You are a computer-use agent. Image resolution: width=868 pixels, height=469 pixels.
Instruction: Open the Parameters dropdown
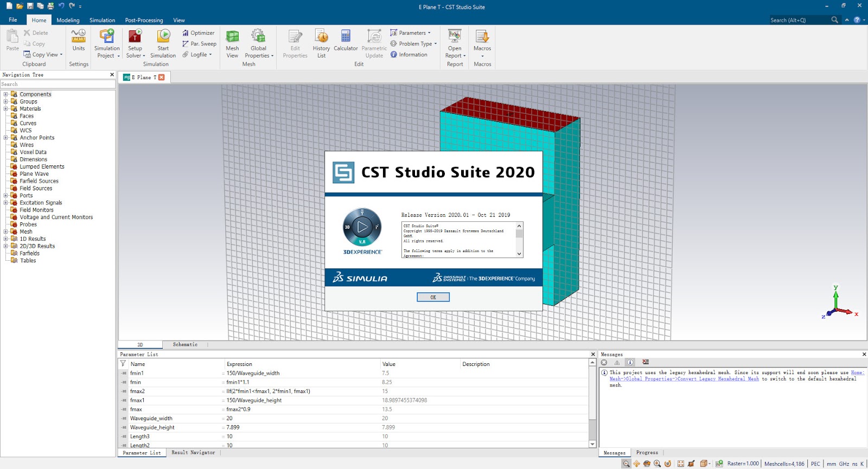pos(410,33)
